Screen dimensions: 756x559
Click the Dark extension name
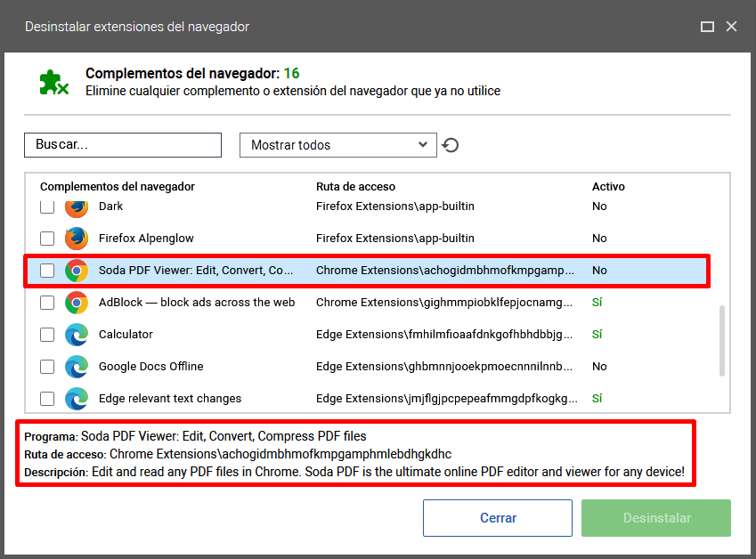tap(111, 207)
